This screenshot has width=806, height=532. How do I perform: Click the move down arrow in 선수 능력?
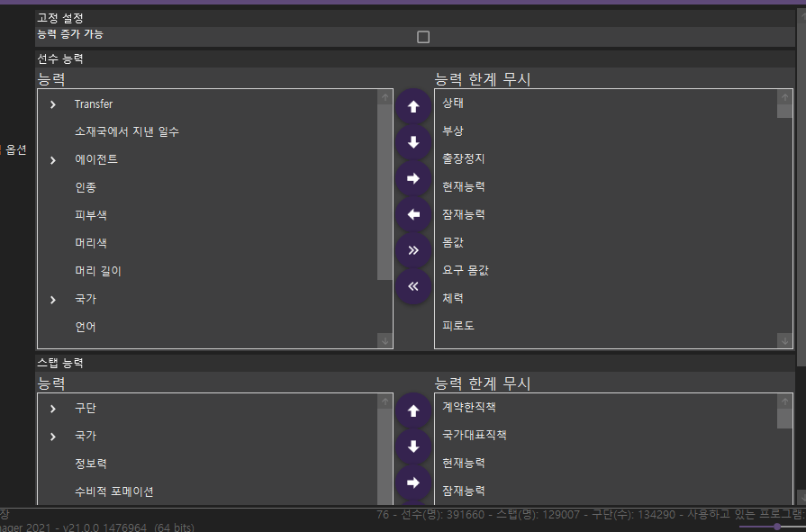point(413,142)
